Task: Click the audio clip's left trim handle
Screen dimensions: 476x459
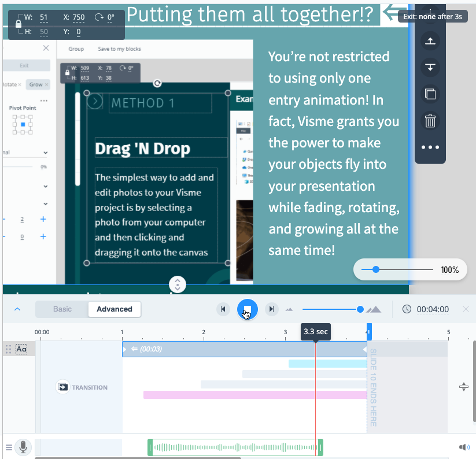Action: [x=150, y=447]
